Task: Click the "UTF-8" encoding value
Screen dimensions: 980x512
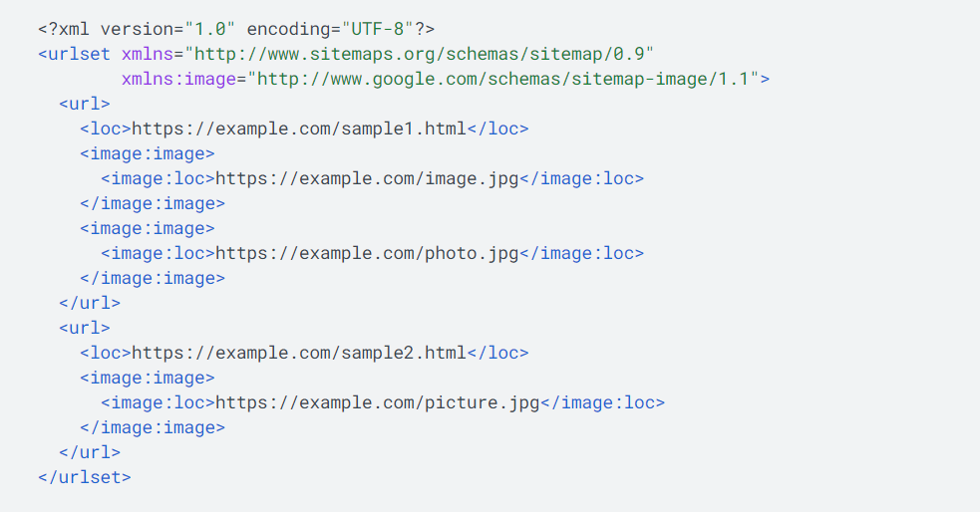Action: [373, 29]
